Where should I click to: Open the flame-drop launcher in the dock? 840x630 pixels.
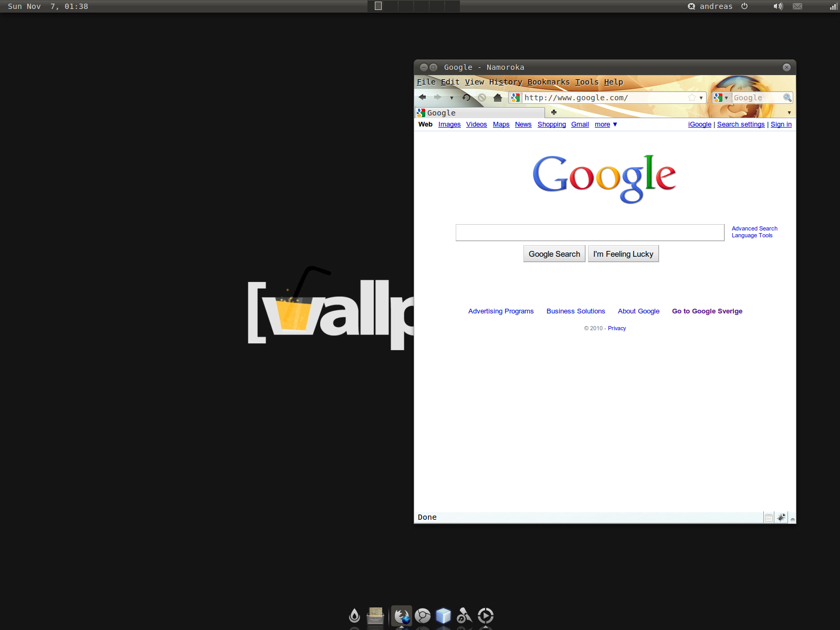(354, 615)
